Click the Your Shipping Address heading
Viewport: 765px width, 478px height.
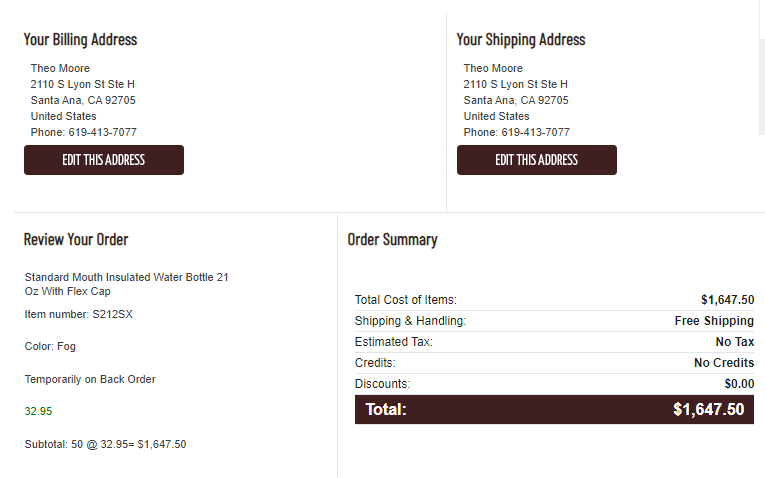(x=521, y=40)
